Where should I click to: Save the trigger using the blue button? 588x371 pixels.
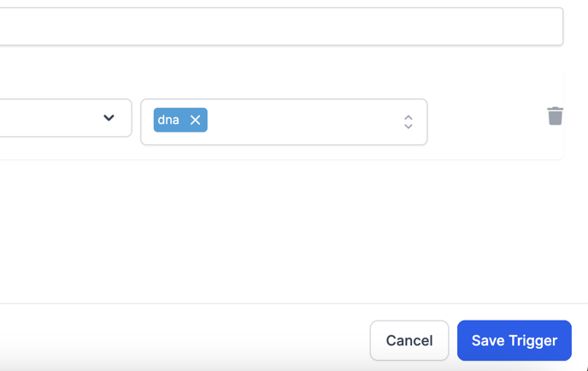click(x=514, y=340)
